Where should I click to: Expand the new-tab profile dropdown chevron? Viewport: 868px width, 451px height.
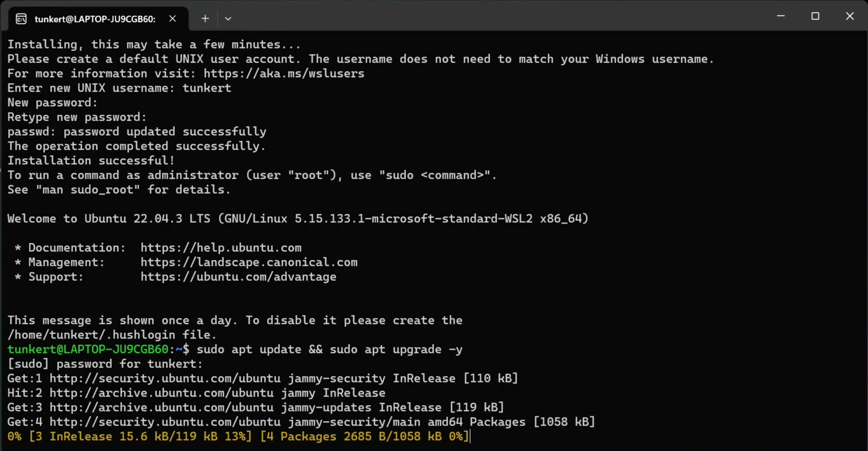[x=228, y=19]
